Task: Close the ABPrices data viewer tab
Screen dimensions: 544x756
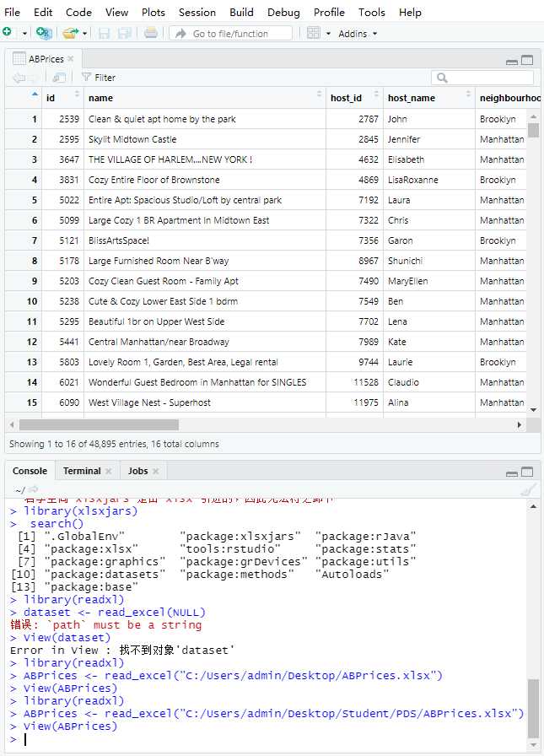Action: pyautogui.click(x=71, y=59)
